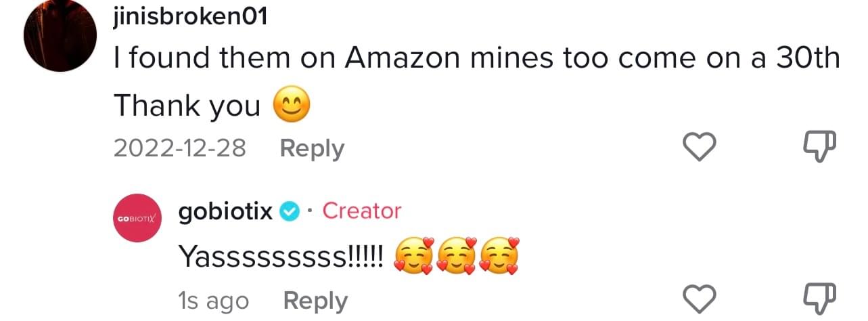Click the 2022-12-28 comment date

pos(179,148)
